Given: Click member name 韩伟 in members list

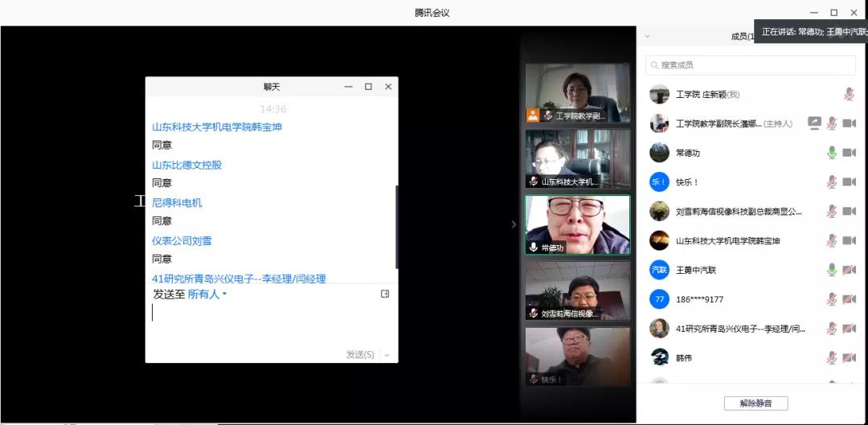Looking at the screenshot, I should pos(684,358).
